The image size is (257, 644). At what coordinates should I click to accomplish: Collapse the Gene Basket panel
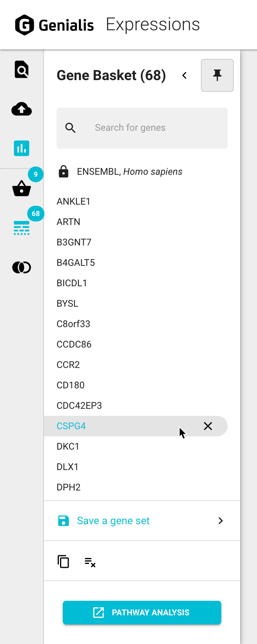[184, 75]
